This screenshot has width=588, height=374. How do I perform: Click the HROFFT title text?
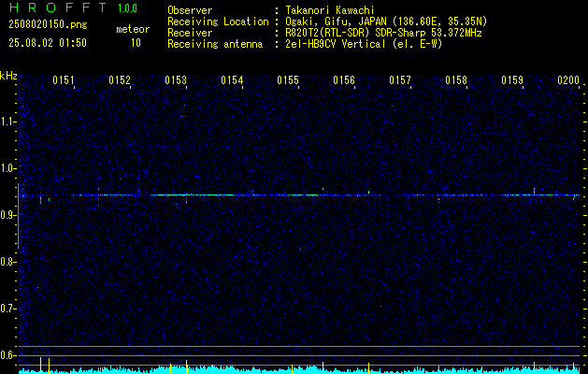(x=58, y=7)
